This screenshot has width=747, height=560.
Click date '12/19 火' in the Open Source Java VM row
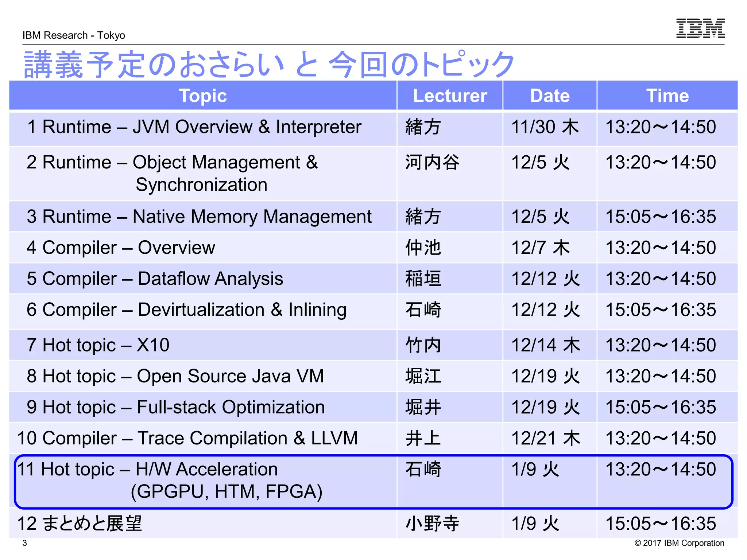[x=546, y=376]
